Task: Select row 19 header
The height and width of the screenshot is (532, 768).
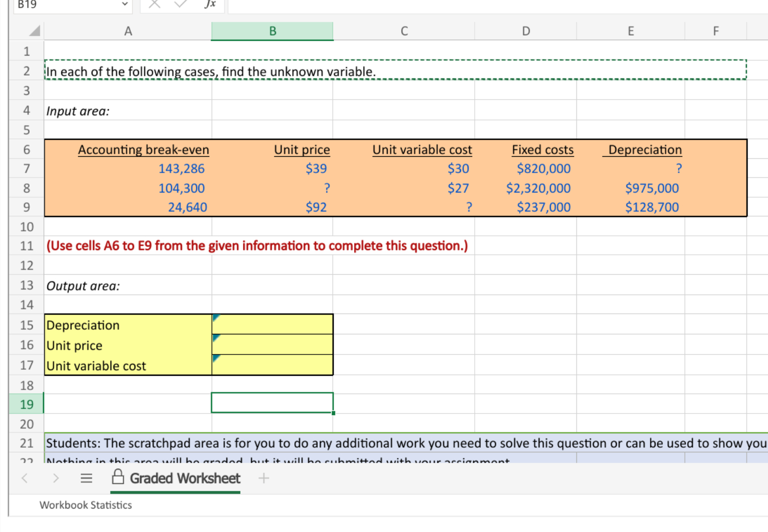Action: tap(27, 404)
